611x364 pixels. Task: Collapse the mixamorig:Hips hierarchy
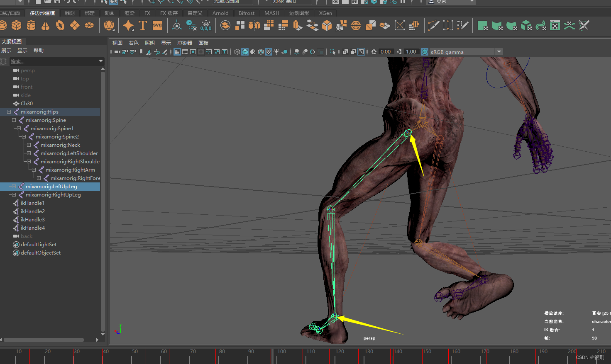point(9,112)
